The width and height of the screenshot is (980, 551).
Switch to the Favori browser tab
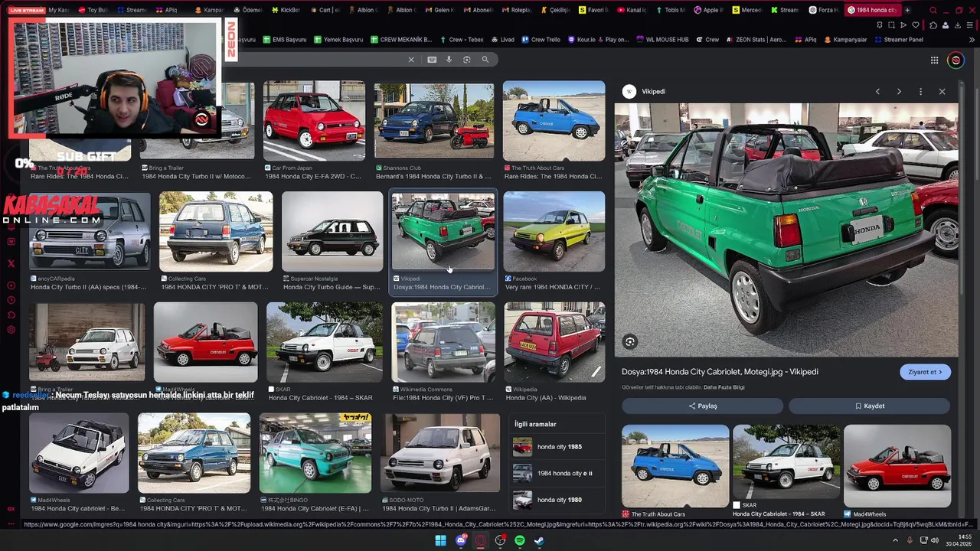(x=593, y=10)
